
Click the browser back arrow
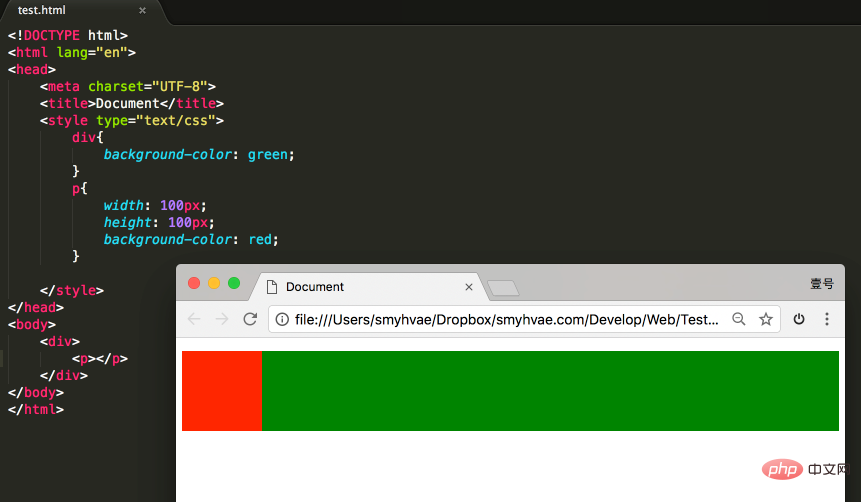point(194,319)
